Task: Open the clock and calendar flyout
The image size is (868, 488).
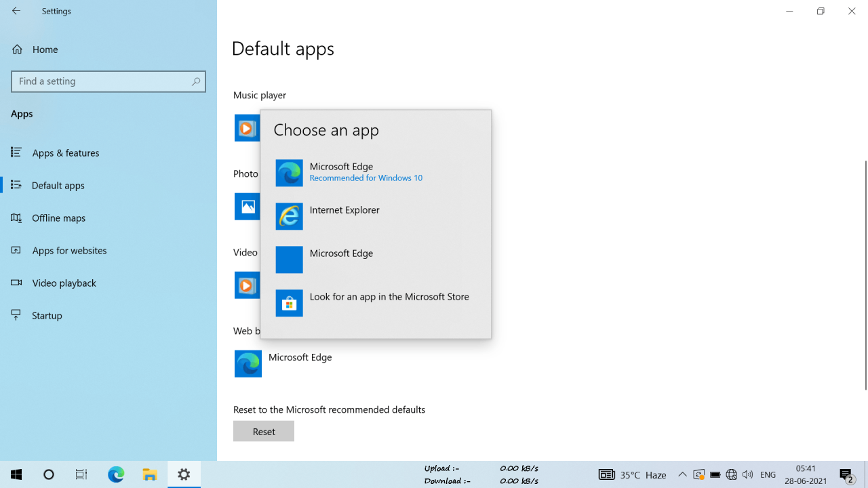Action: point(806,474)
